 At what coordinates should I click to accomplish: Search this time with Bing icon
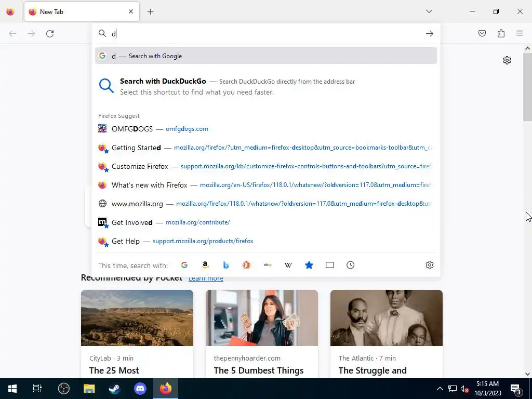[x=226, y=265]
